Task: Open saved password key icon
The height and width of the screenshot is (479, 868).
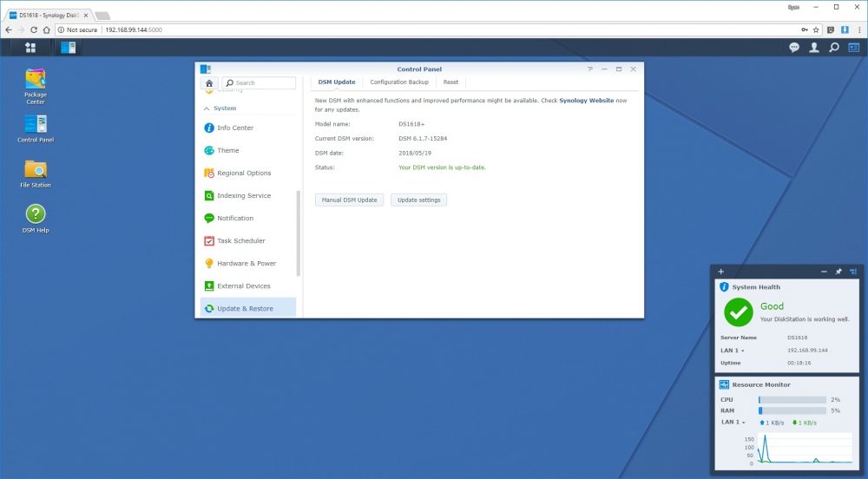Action: [x=805, y=30]
